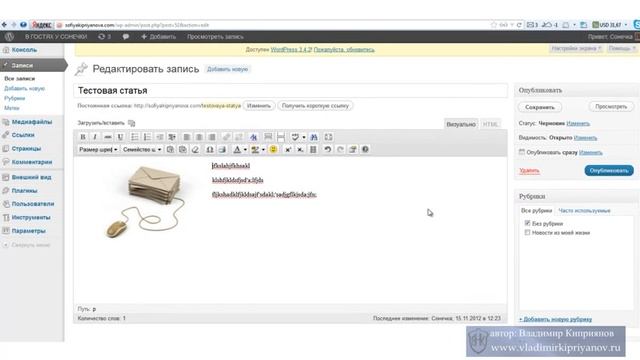Pick text color with the 'A' swatch

(237, 149)
